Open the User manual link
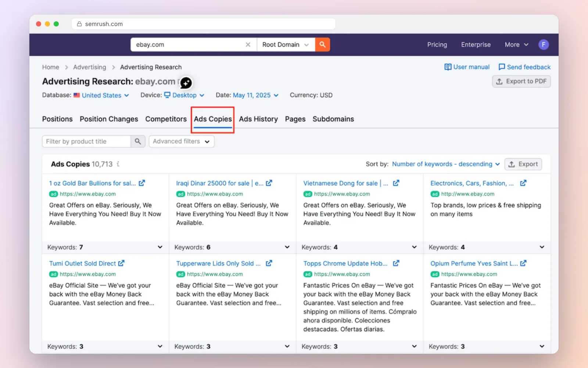Viewport: 588px width, 368px height. 467,67
